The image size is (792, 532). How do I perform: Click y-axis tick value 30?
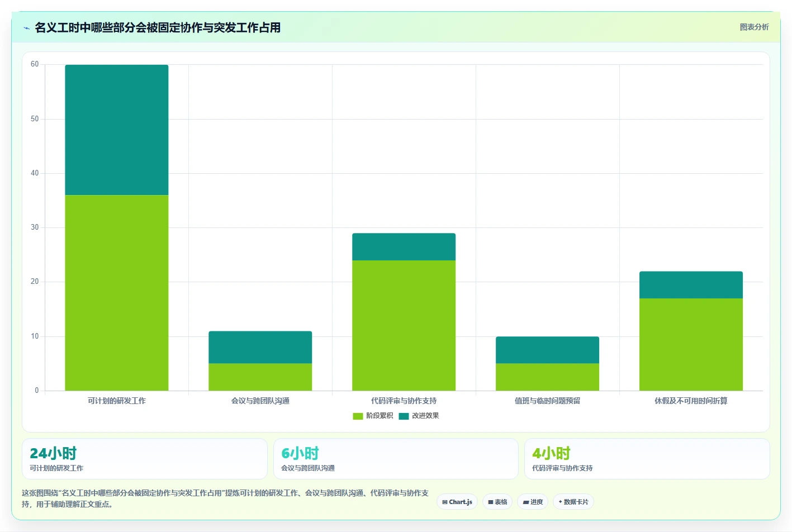(x=35, y=227)
